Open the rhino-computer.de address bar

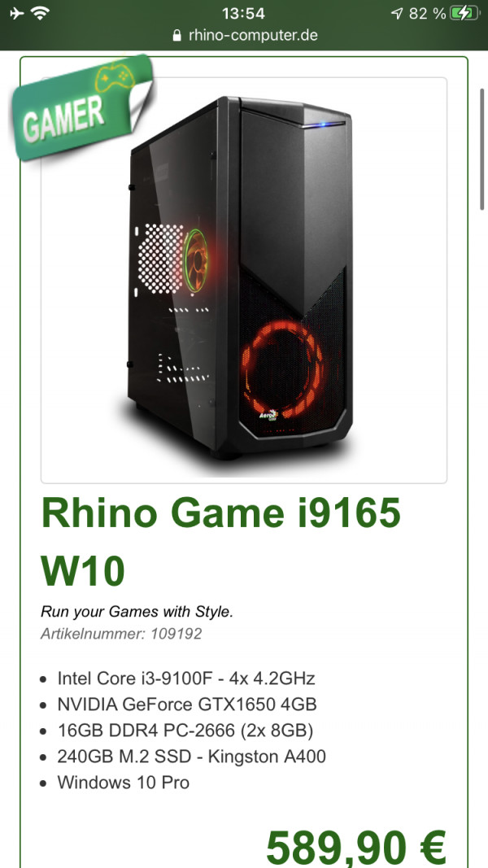tap(245, 36)
